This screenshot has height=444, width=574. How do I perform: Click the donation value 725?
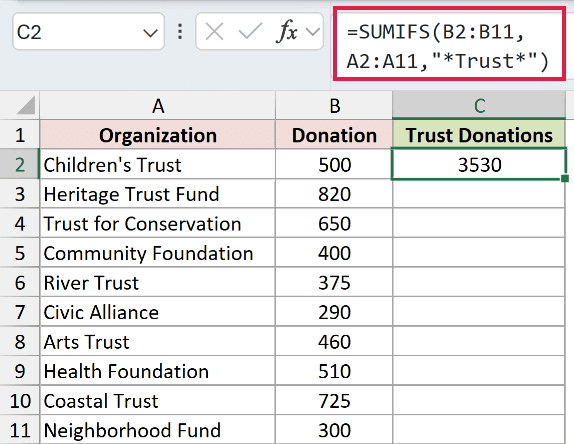[x=334, y=400]
